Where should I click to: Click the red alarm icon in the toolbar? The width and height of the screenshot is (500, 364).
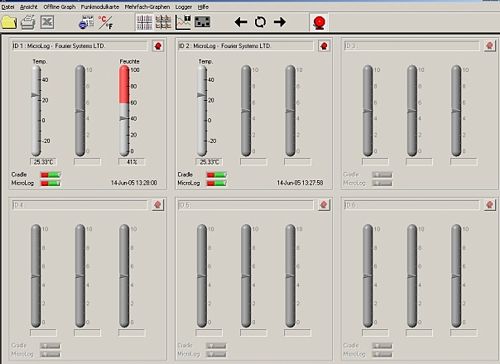[x=319, y=22]
